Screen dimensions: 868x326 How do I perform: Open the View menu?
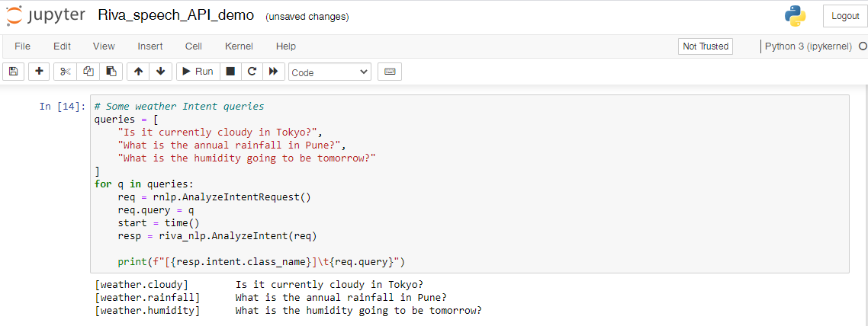104,46
